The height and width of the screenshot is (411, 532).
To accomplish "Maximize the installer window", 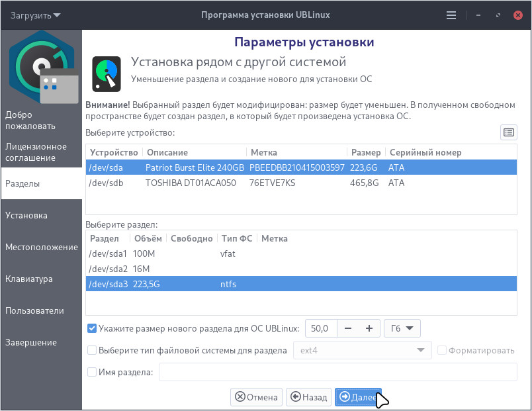I will (x=498, y=15).
